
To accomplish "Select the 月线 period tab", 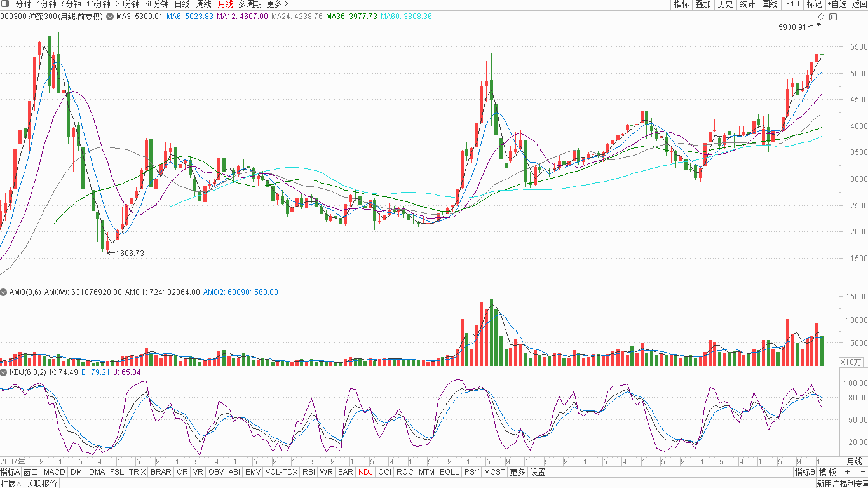I will (225, 4).
